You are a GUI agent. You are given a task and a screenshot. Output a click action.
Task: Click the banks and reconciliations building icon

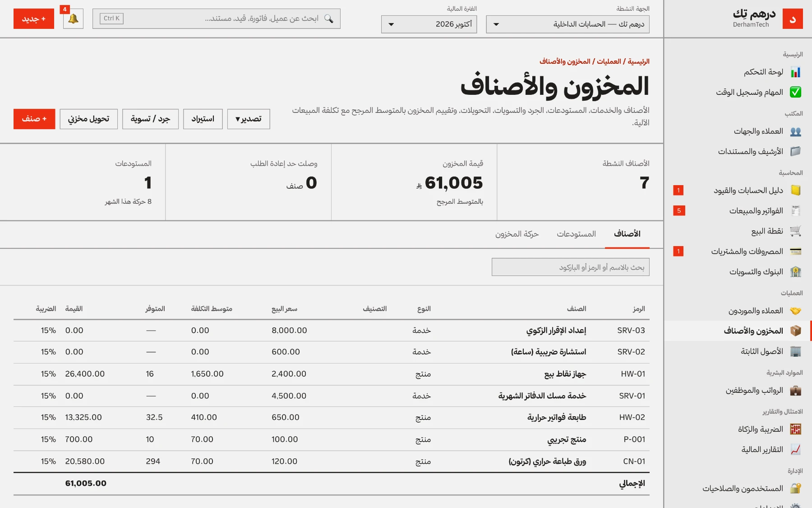(795, 272)
